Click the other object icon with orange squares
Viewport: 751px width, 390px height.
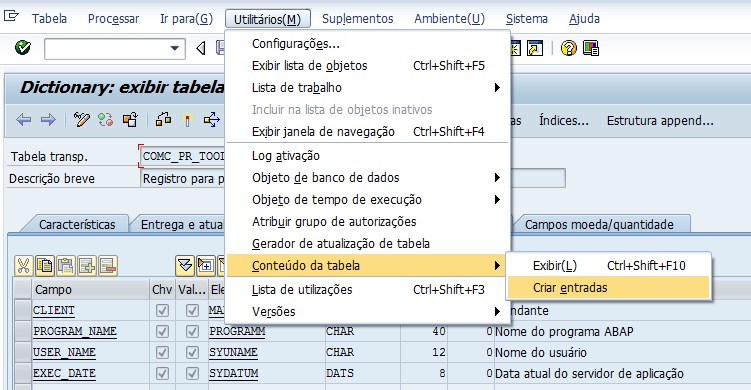tap(130, 119)
